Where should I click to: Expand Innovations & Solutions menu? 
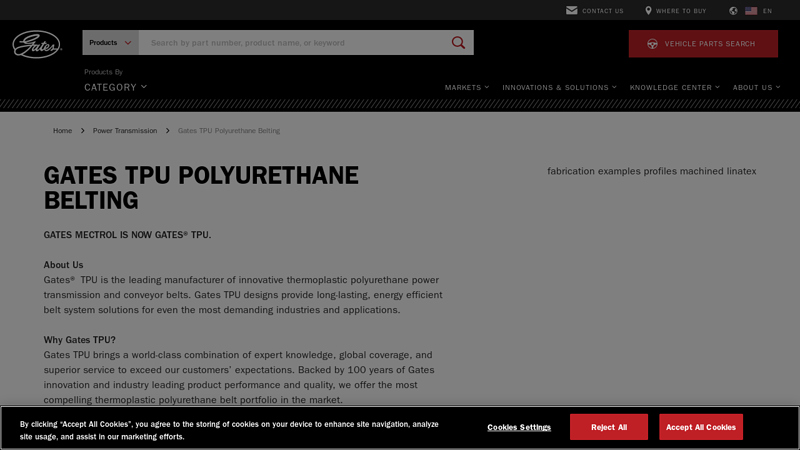tap(559, 87)
